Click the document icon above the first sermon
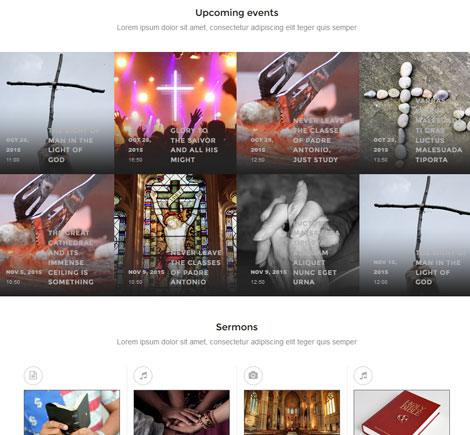 click(x=33, y=375)
